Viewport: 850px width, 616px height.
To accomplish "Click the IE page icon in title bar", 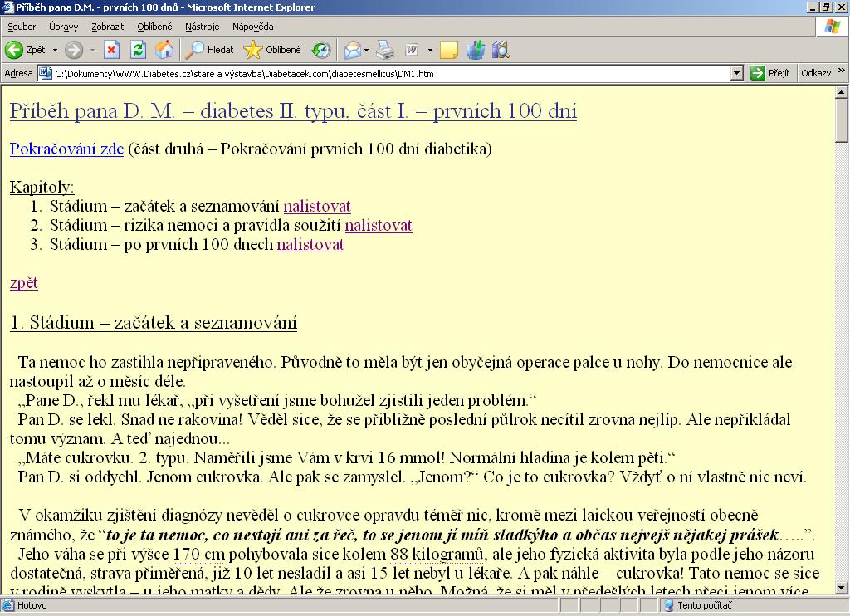I will (7, 7).
